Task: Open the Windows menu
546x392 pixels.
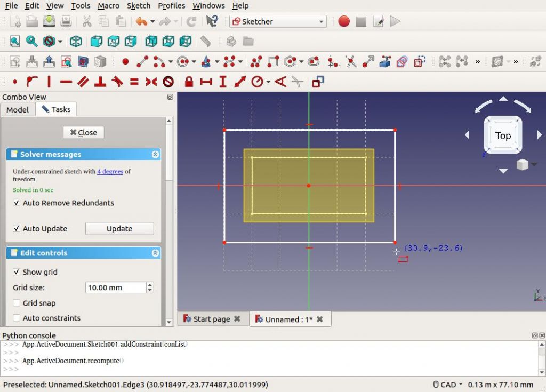Action: point(208,5)
